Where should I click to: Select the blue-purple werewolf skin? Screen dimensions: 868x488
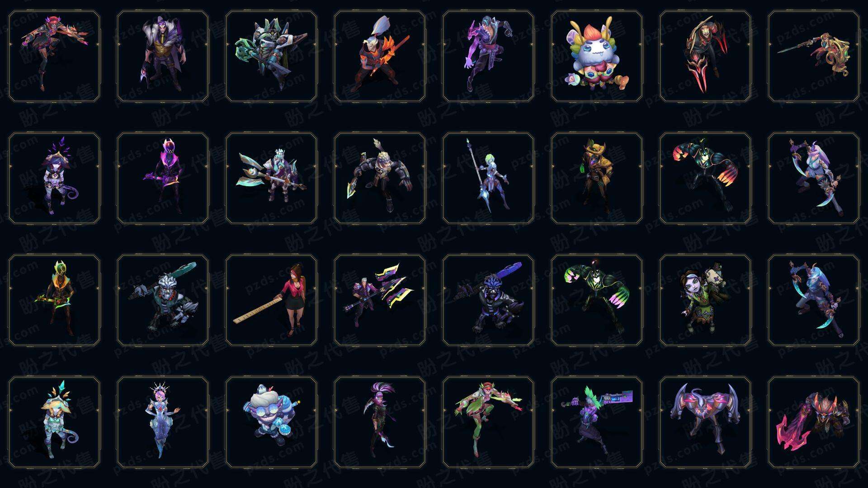[488, 300]
